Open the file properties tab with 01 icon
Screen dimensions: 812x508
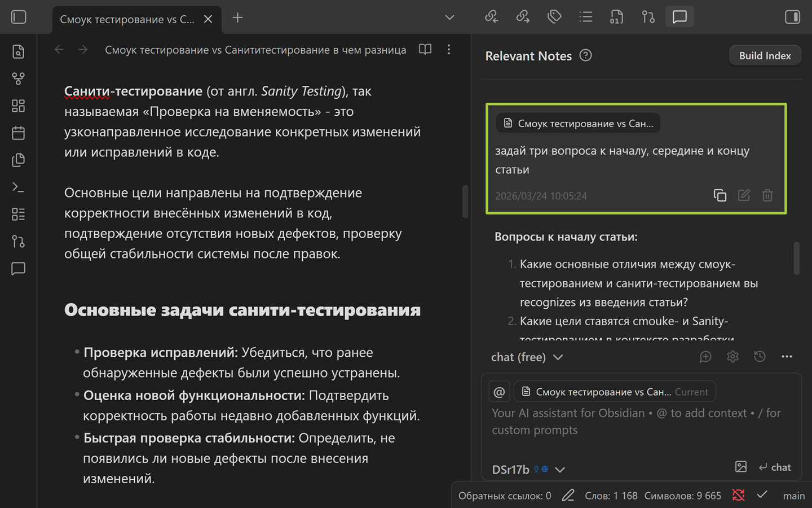(x=617, y=17)
